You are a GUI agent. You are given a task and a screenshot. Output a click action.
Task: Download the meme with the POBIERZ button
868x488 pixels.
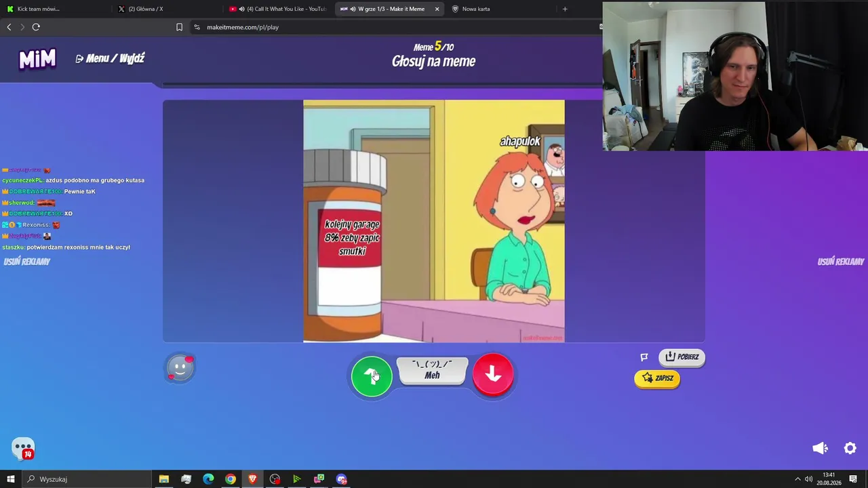682,357
